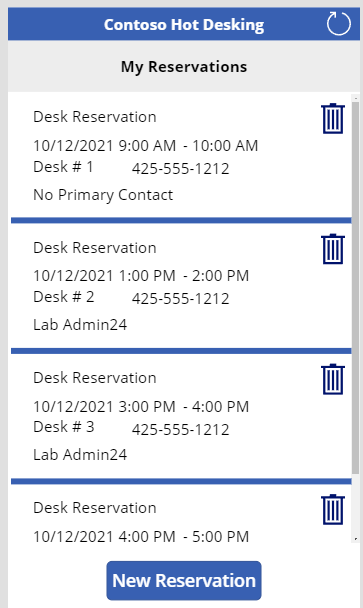Click the Desk # 1 label
The image size is (363, 608).
[63, 167]
